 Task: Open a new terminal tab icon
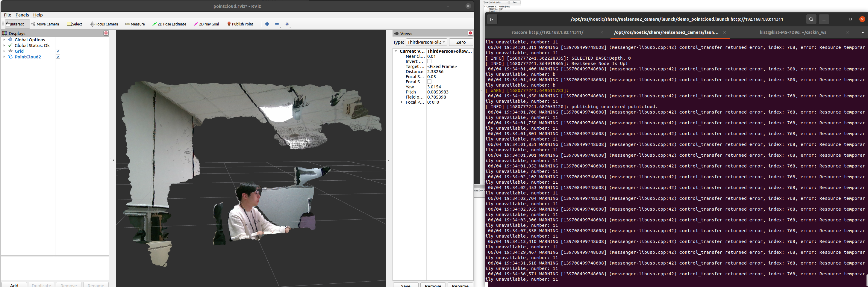[492, 19]
